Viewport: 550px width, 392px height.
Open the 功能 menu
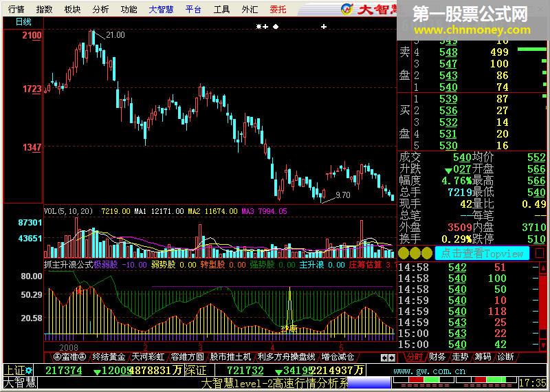click(x=129, y=10)
